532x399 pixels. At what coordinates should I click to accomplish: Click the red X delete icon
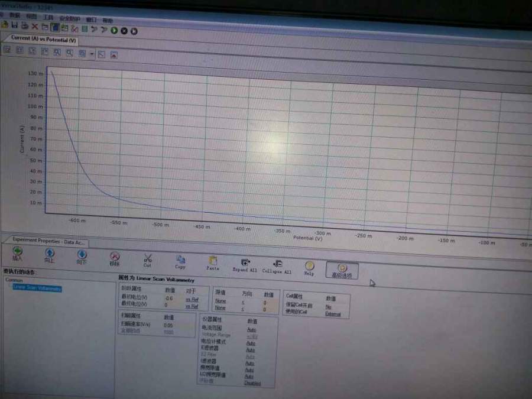click(x=35, y=26)
